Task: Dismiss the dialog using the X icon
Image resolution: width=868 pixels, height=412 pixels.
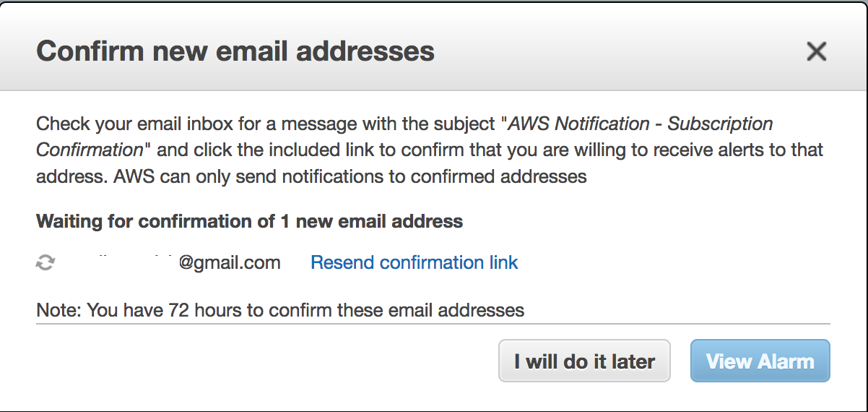Action: 816,52
